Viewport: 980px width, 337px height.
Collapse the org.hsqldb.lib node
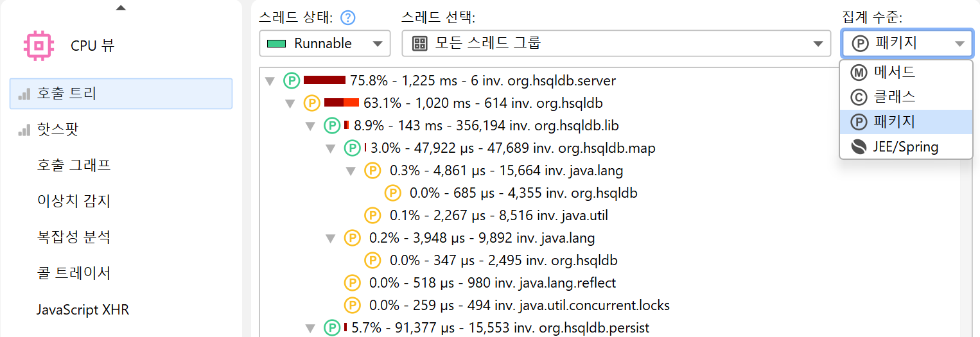311,126
